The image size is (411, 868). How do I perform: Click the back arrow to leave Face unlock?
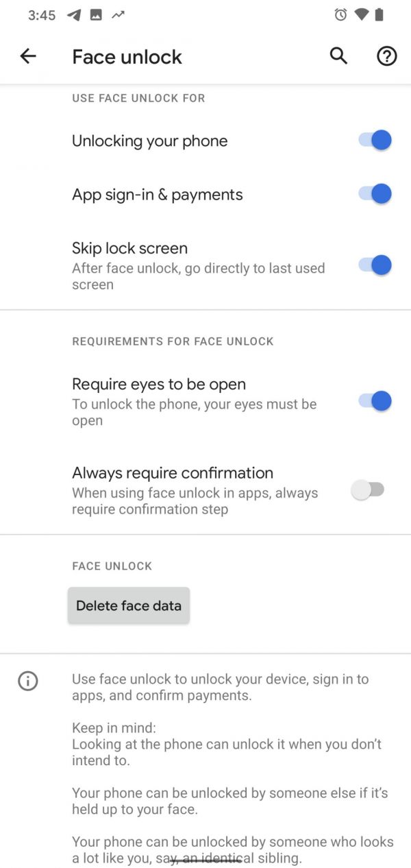[x=27, y=56]
